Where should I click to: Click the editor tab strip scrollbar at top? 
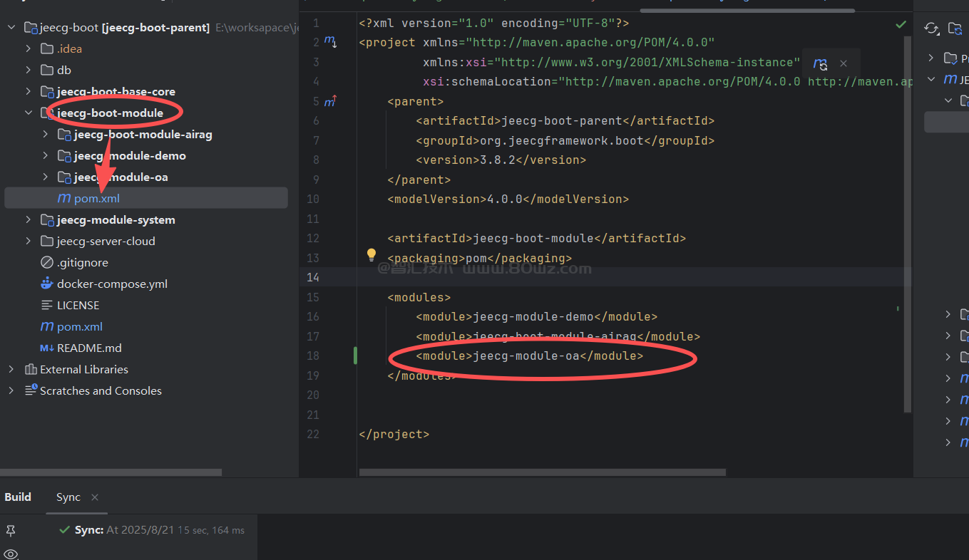pos(747,10)
